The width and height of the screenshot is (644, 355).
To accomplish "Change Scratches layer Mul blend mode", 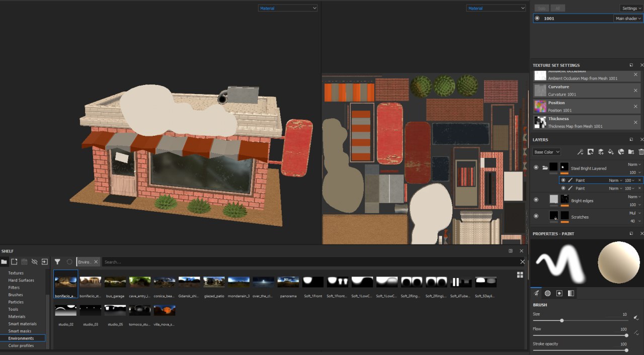I will tap(634, 213).
